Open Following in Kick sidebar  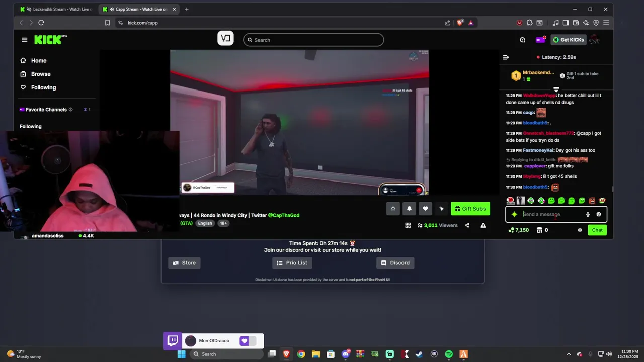click(x=38, y=87)
